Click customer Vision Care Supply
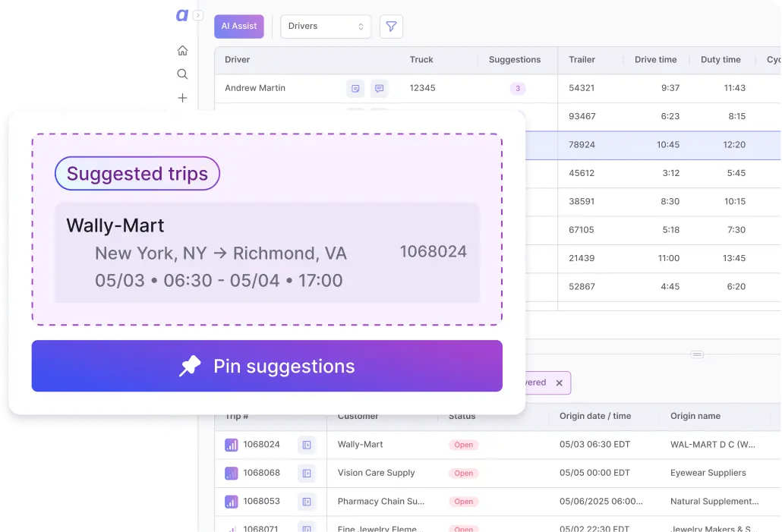 pos(376,473)
